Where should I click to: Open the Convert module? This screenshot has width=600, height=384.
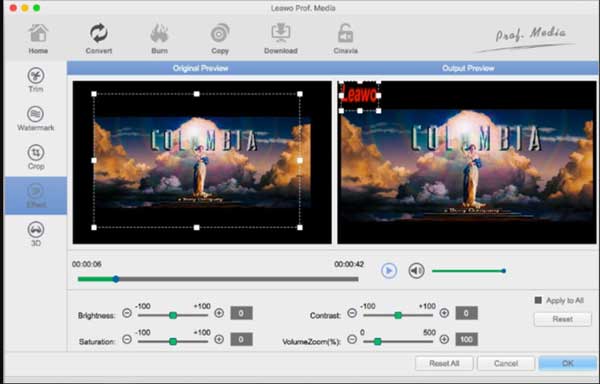[x=99, y=39]
